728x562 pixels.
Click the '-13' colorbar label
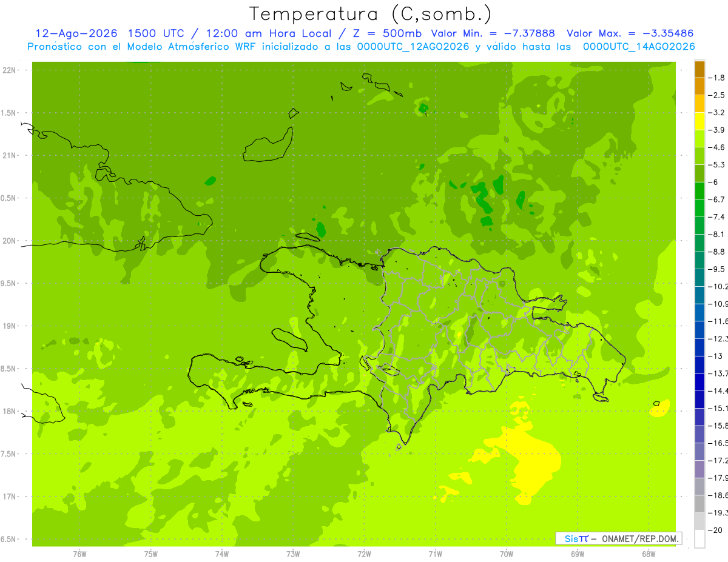click(716, 356)
